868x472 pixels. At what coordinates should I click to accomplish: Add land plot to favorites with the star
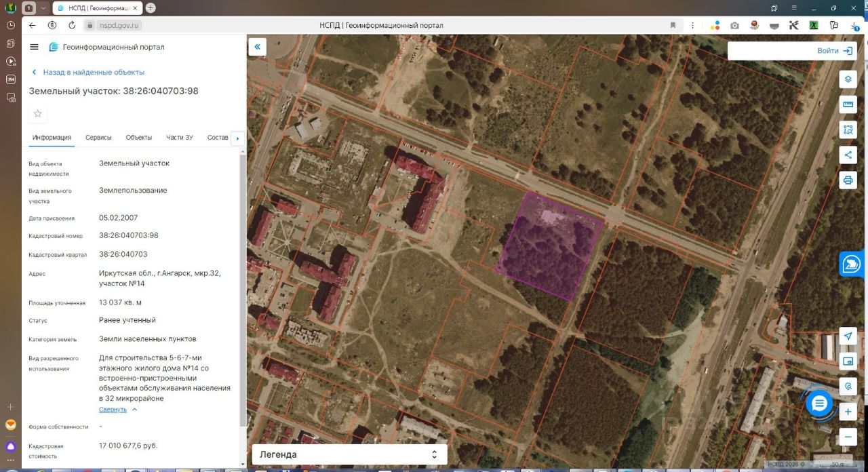pyautogui.click(x=38, y=113)
